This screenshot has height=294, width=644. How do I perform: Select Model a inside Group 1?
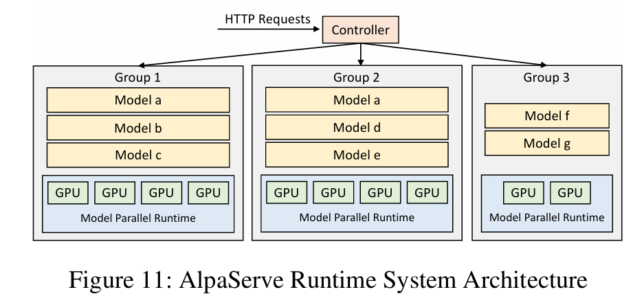click(x=138, y=100)
